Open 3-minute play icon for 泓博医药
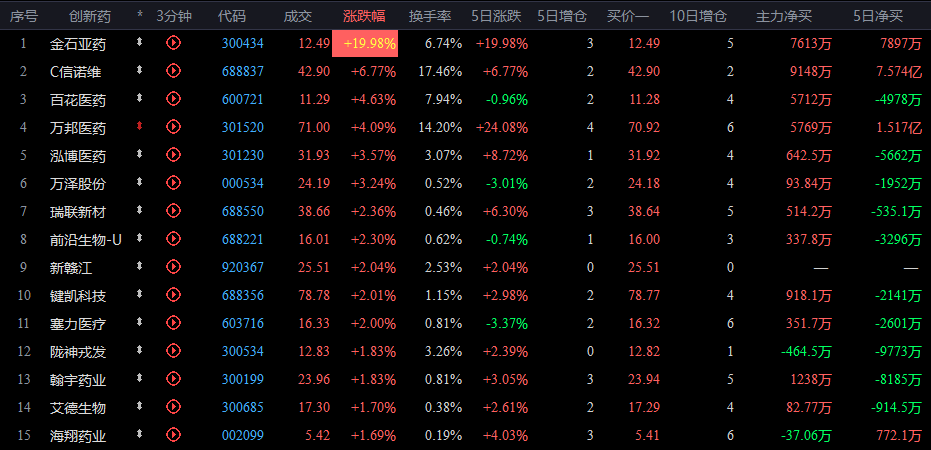The width and height of the screenshot is (931, 450). tap(173, 155)
